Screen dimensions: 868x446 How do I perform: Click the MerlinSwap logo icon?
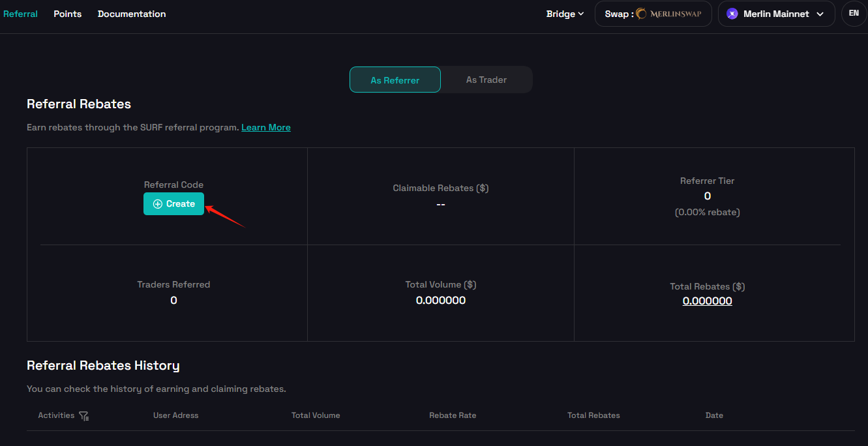click(642, 14)
